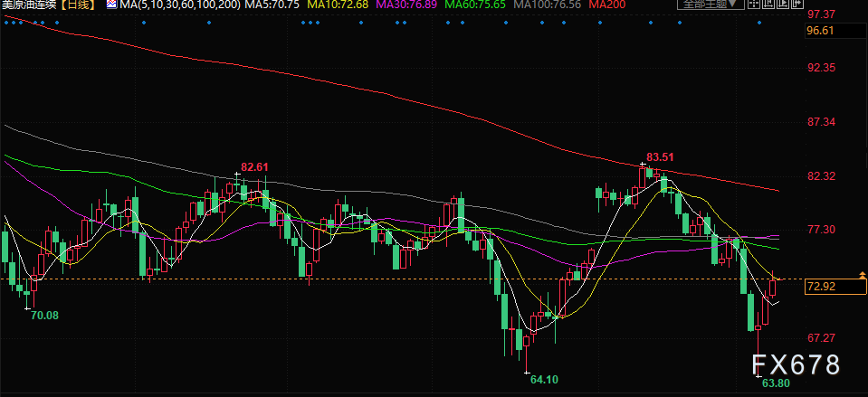Image resolution: width=868 pixels, height=397 pixels.
Task: Click the MA indicator chart icon
Action: click(111, 5)
